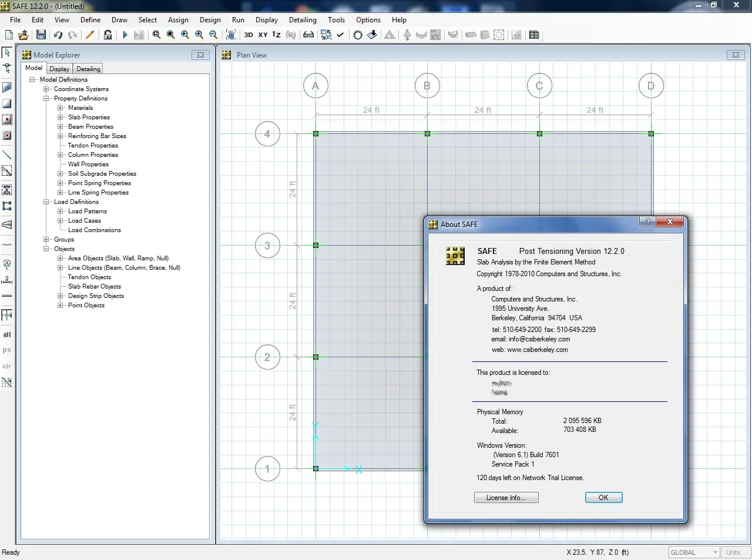Open the Define menu
The image size is (752, 560).
(90, 19)
